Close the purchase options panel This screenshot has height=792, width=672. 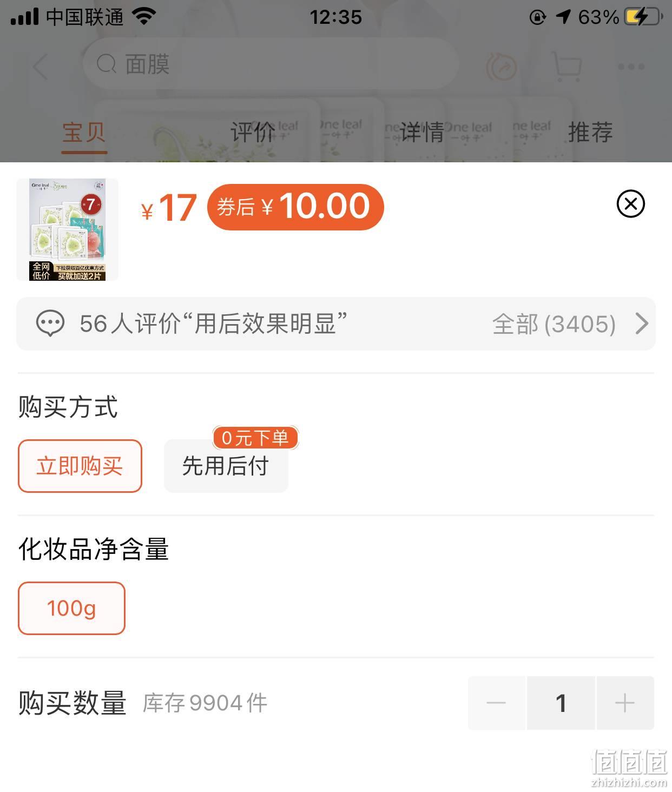tap(630, 204)
